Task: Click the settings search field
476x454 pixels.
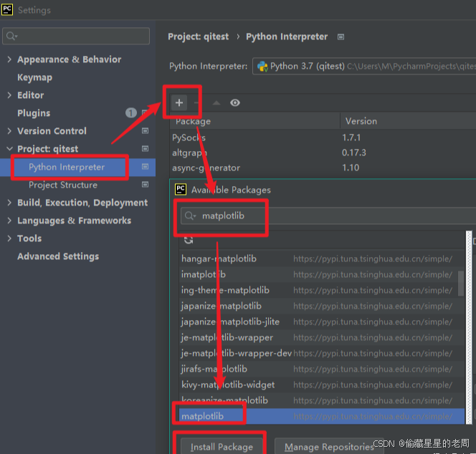Action: 76,36
